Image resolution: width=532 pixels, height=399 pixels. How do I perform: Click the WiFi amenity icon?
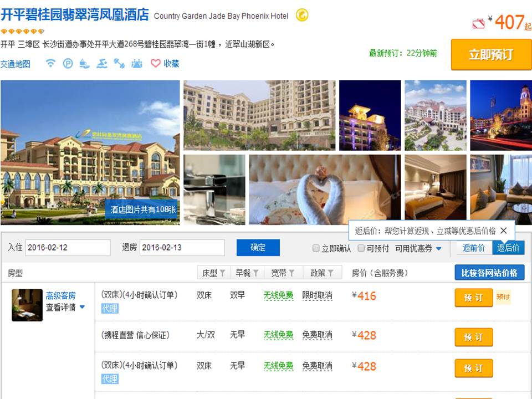[x=50, y=63]
